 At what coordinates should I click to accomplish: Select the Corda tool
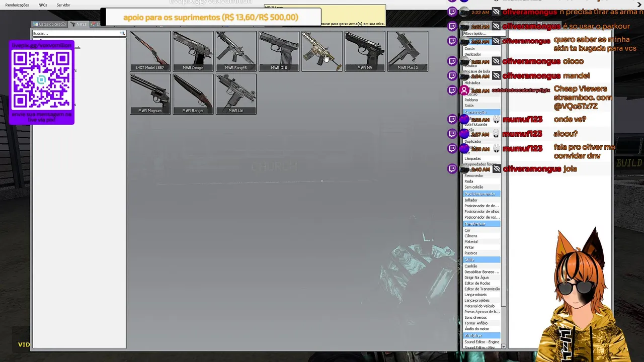pyautogui.click(x=481, y=49)
